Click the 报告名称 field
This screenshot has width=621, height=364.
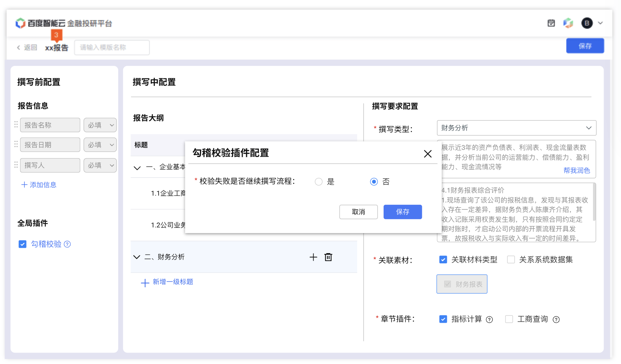50,125
